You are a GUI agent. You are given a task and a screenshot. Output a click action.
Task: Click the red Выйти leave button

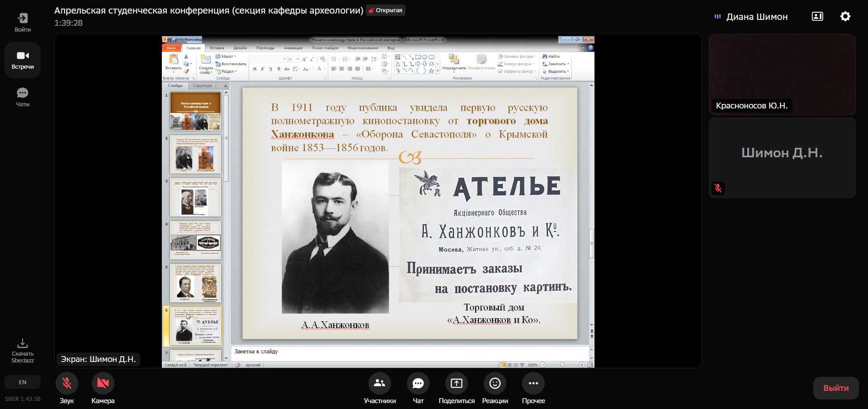point(836,388)
